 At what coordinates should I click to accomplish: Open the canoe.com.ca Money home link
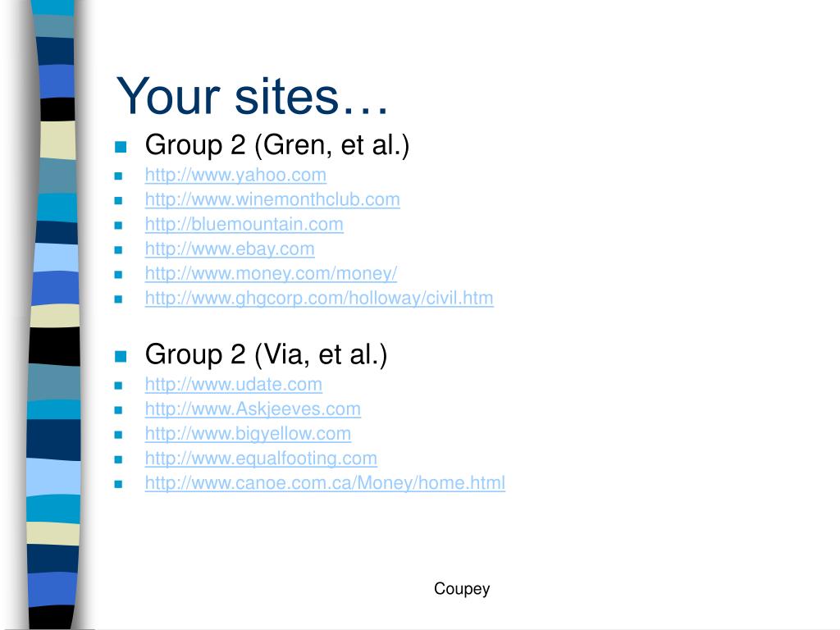[325, 483]
